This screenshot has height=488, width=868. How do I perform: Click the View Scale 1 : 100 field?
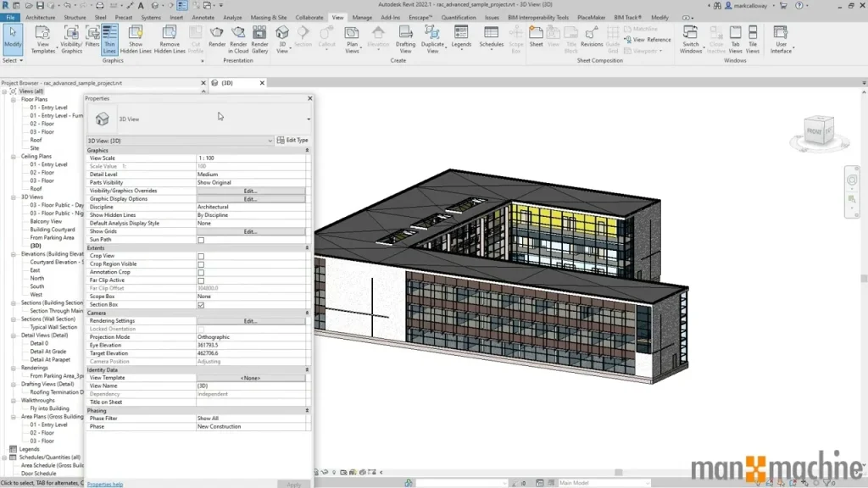pos(250,158)
